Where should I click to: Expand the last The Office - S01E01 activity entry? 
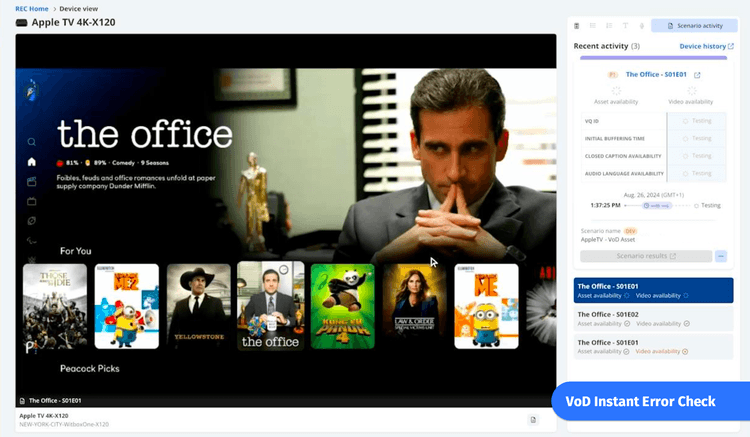[653, 346]
